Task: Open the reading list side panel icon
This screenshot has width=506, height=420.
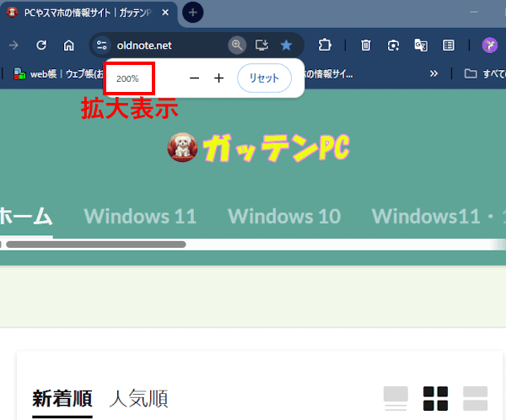Action: (449, 46)
